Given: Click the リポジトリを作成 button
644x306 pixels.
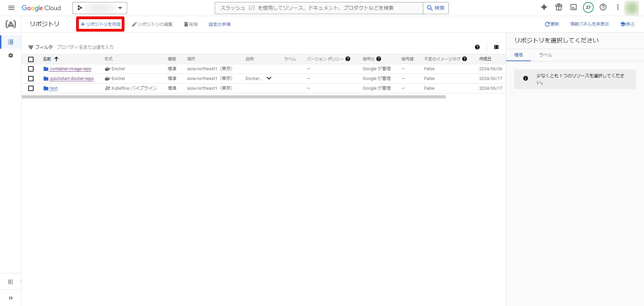Looking at the screenshot, I should click(100, 24).
